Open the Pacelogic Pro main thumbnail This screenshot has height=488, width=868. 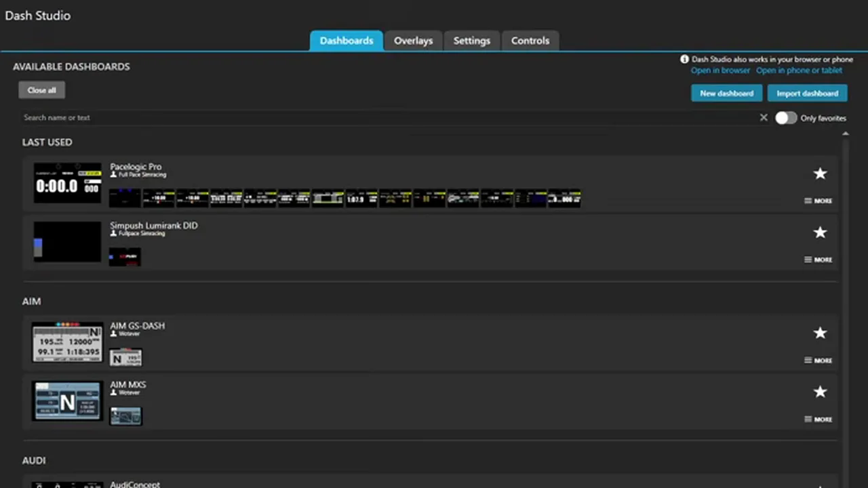(68, 182)
